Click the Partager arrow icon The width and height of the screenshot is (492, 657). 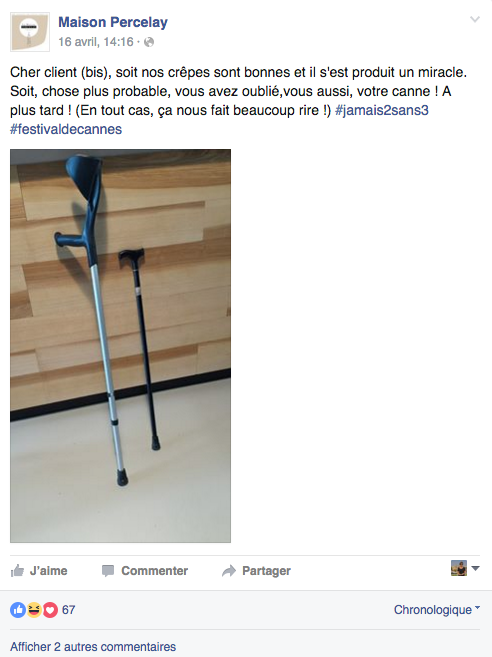point(229,571)
